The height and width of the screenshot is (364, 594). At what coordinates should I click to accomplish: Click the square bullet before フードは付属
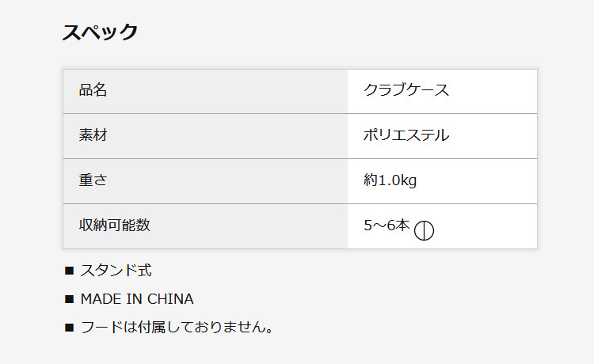pos(69,328)
